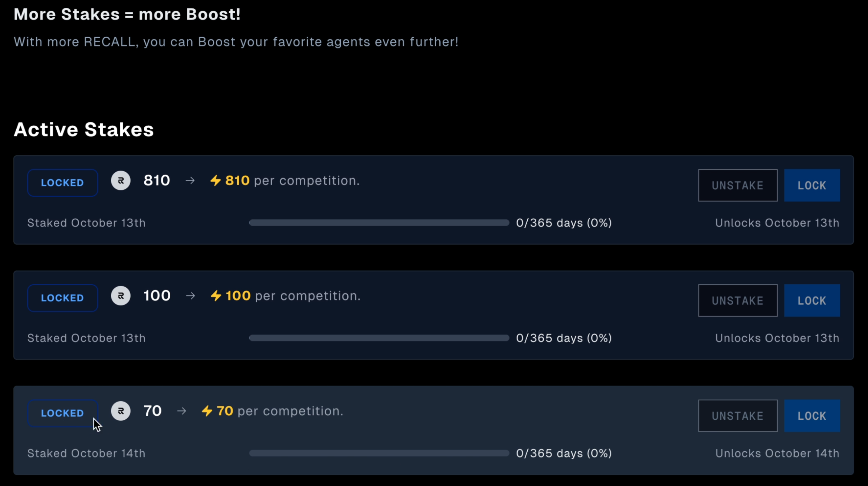Lock the 100 RECALL stake
Image resolution: width=868 pixels, height=486 pixels.
812,300
